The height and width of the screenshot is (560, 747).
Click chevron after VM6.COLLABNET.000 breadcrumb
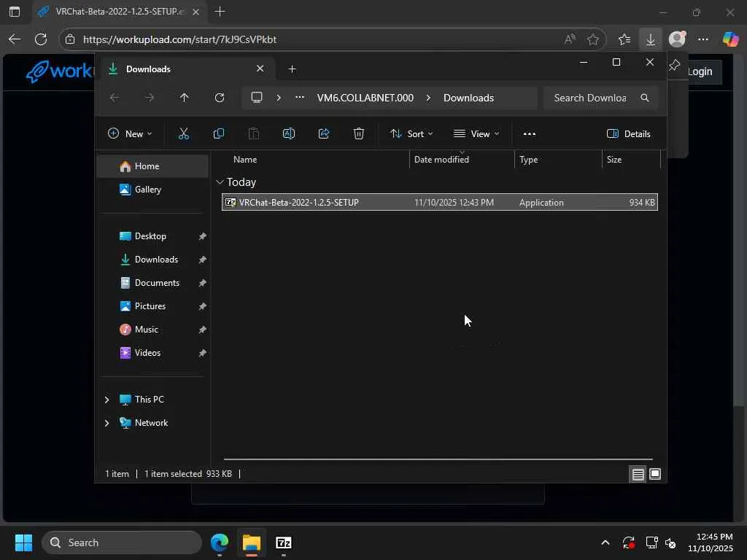(x=428, y=98)
